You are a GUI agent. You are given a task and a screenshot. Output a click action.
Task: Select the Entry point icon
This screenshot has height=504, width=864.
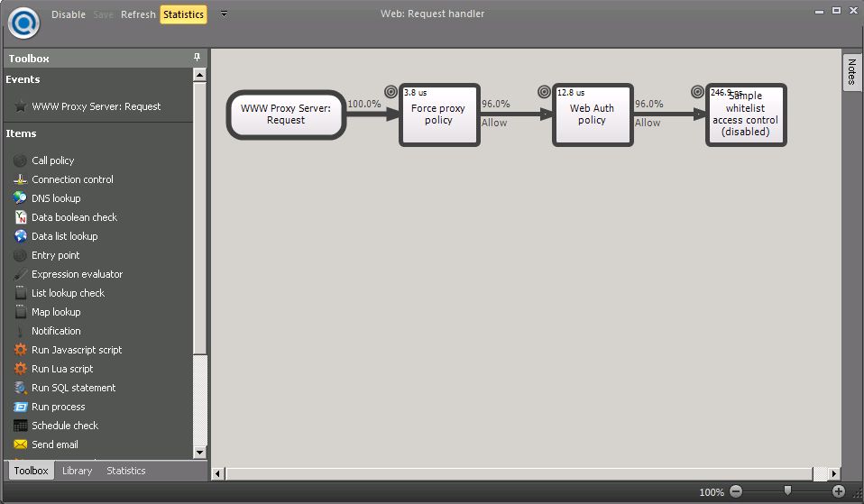pyautogui.click(x=21, y=255)
